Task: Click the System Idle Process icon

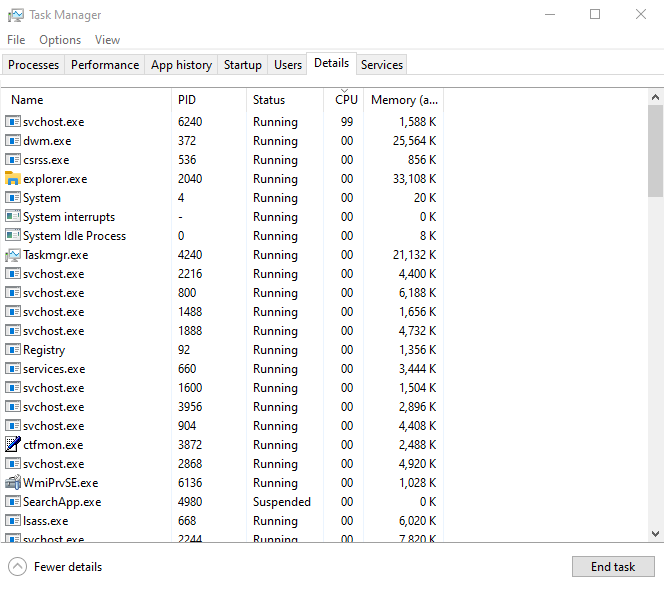Action: coord(13,235)
